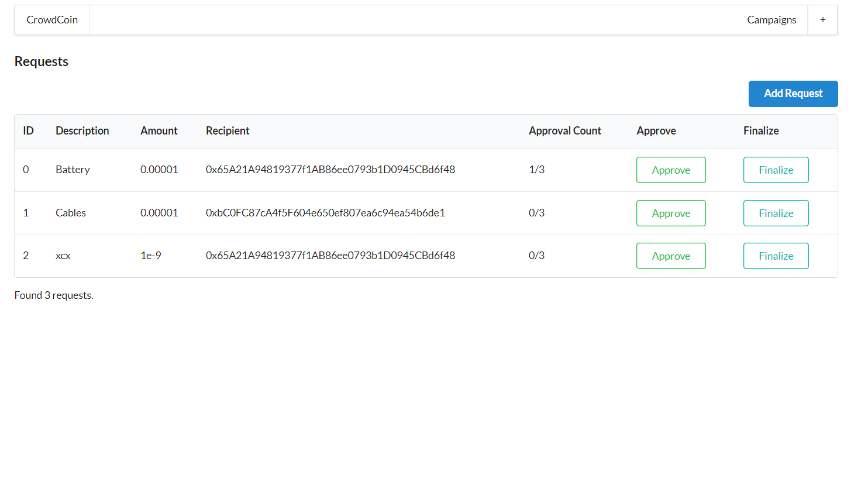
Task: Click the Requests page heading
Action: [41, 61]
